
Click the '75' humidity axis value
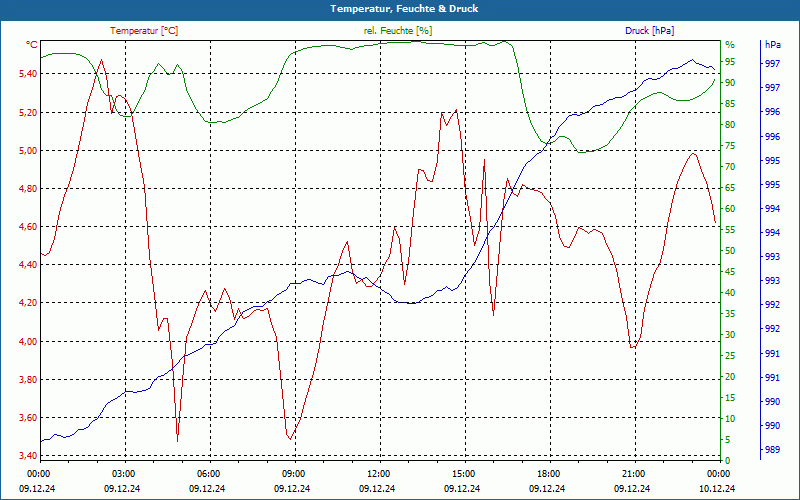click(730, 146)
